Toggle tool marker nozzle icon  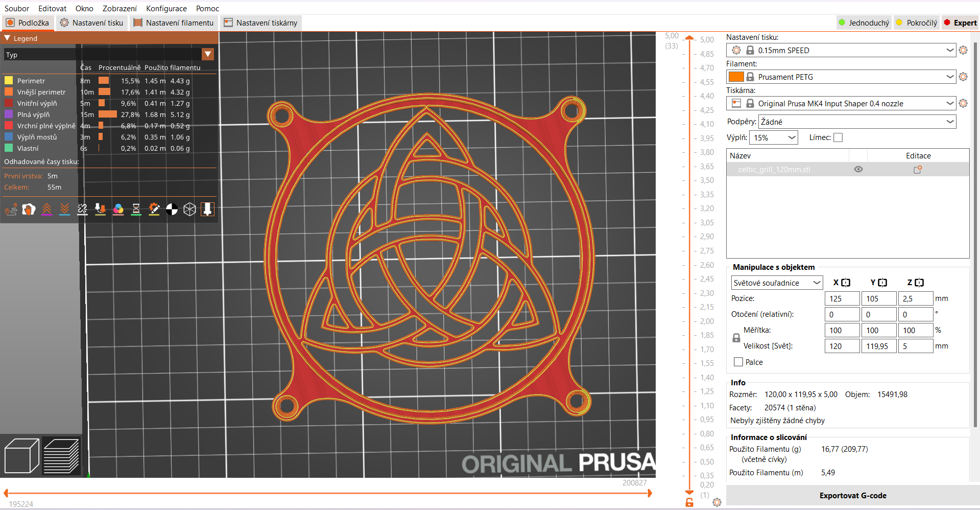click(207, 210)
